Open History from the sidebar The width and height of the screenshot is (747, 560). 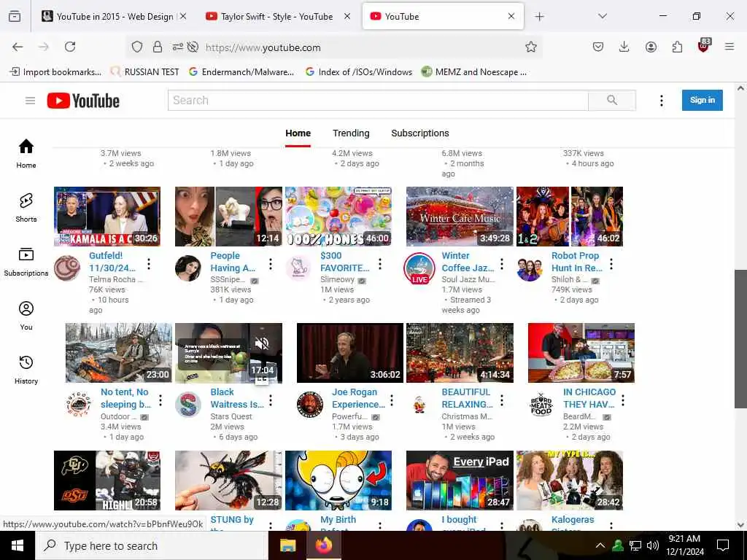(x=26, y=369)
